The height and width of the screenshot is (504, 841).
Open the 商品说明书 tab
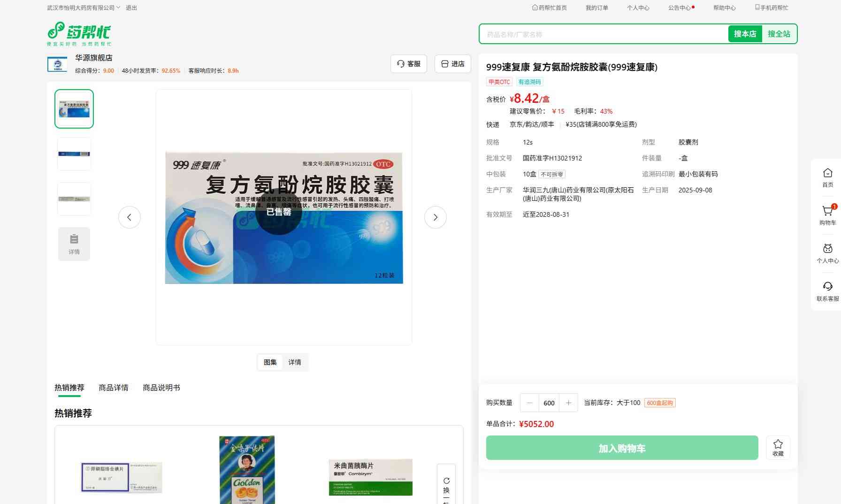(x=161, y=388)
